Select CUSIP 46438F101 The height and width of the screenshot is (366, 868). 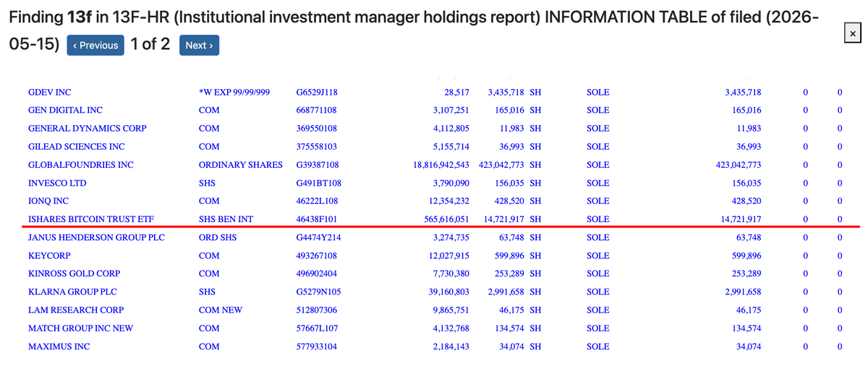pyautogui.click(x=317, y=219)
